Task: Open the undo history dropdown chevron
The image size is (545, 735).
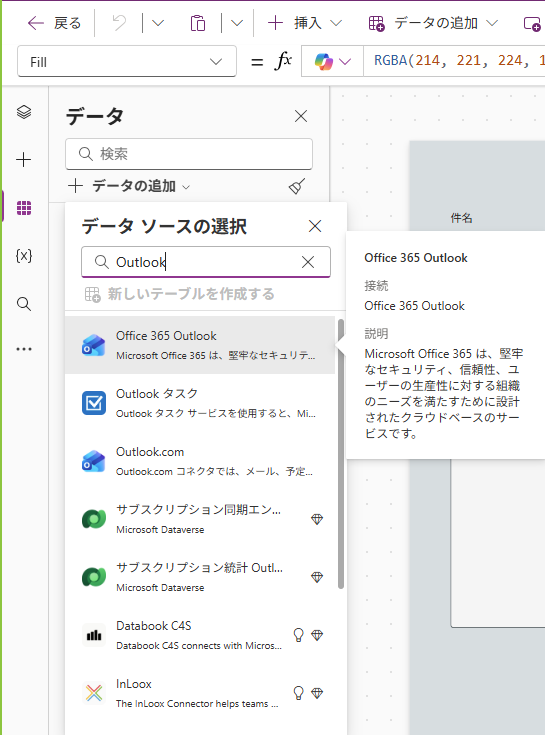Action: point(158,22)
